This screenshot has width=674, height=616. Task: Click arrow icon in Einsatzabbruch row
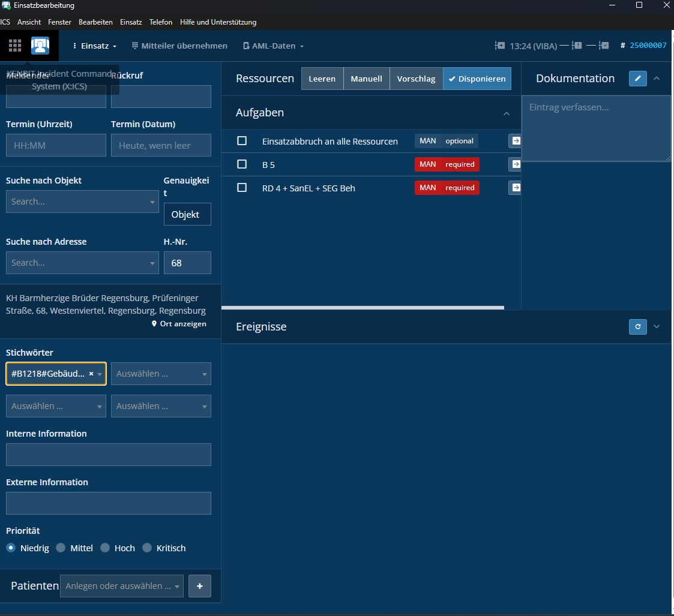(x=515, y=141)
